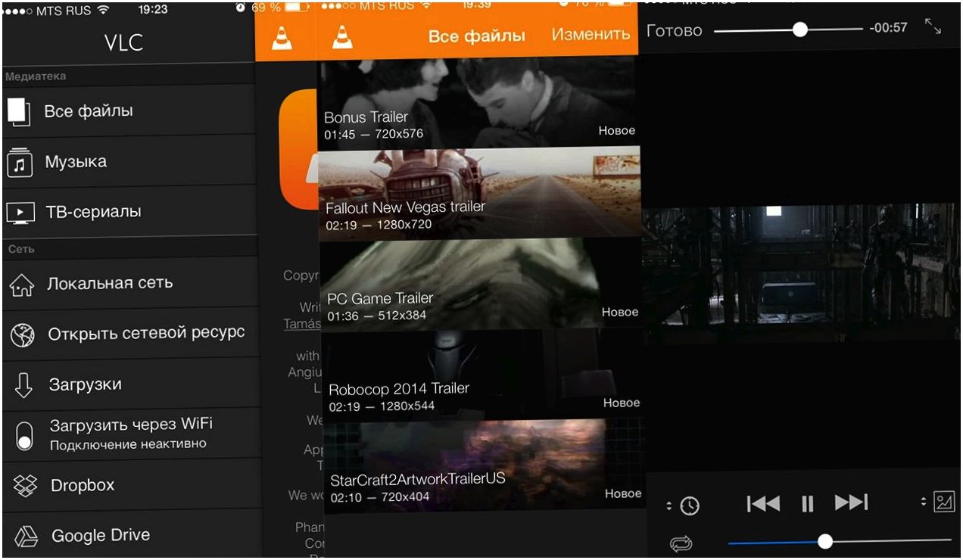This screenshot has height=560, width=963.
Task: Open the playback speed clock icon
Action: 690,506
